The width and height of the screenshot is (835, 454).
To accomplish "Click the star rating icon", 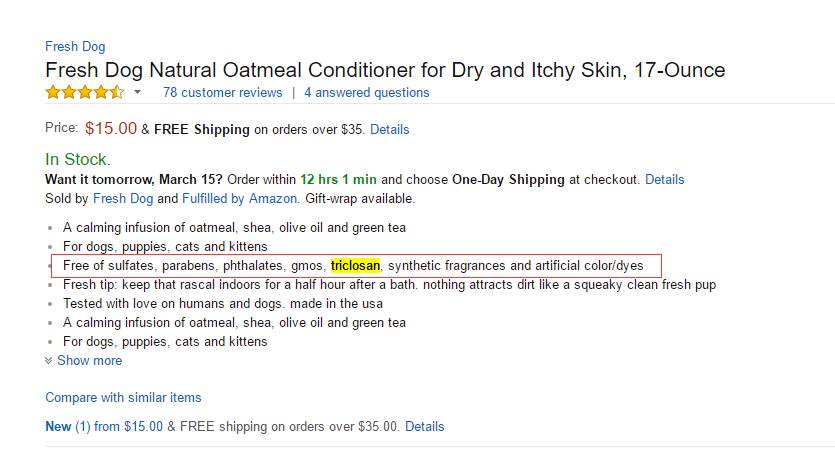I will point(85,93).
